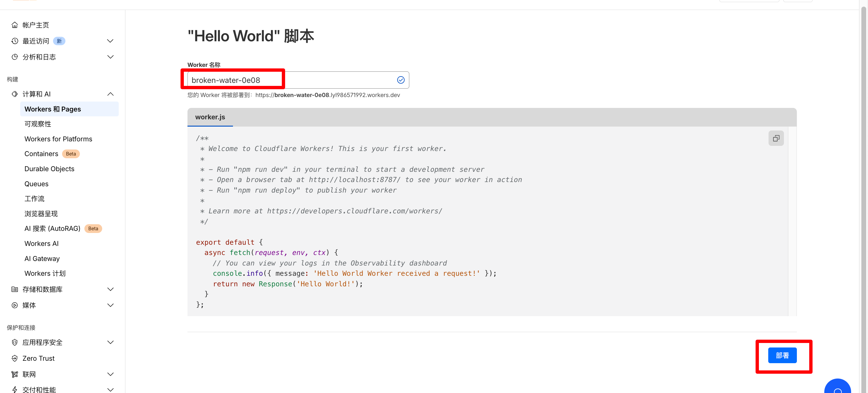The width and height of the screenshot is (868, 393).
Task: Click the recent visits clock icon
Action: point(14,41)
